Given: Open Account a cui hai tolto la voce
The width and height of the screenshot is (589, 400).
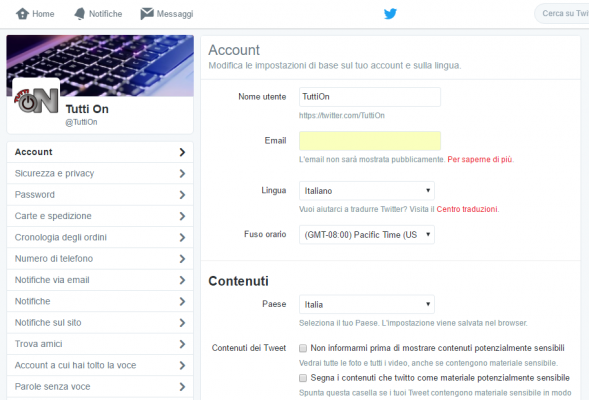Looking at the screenshot, I should (x=100, y=365).
